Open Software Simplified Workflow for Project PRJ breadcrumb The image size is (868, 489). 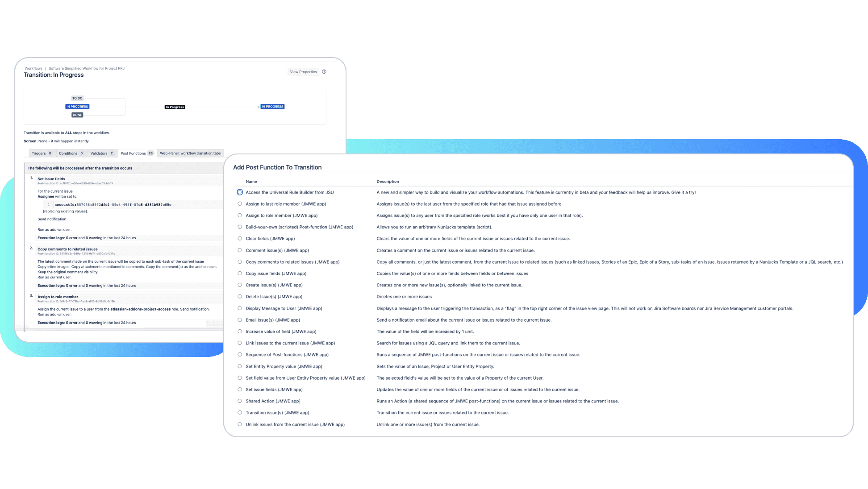click(87, 69)
